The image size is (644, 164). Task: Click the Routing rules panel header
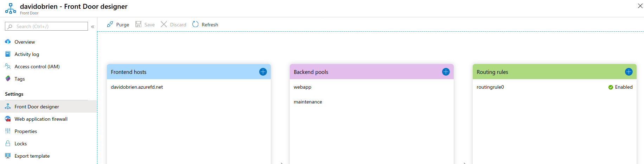pyautogui.click(x=555, y=72)
